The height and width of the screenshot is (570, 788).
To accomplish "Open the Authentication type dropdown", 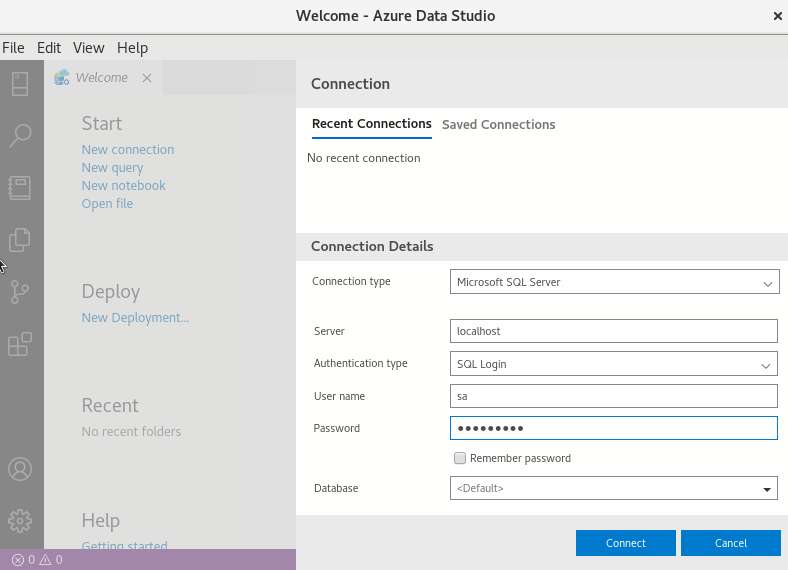I will [614, 364].
